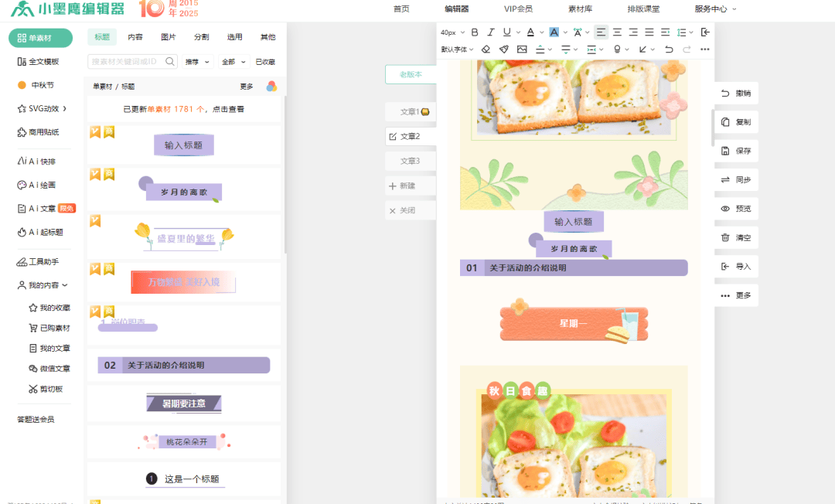The width and height of the screenshot is (835, 504).
Task: Toggle left text alignment
Action: (x=601, y=32)
